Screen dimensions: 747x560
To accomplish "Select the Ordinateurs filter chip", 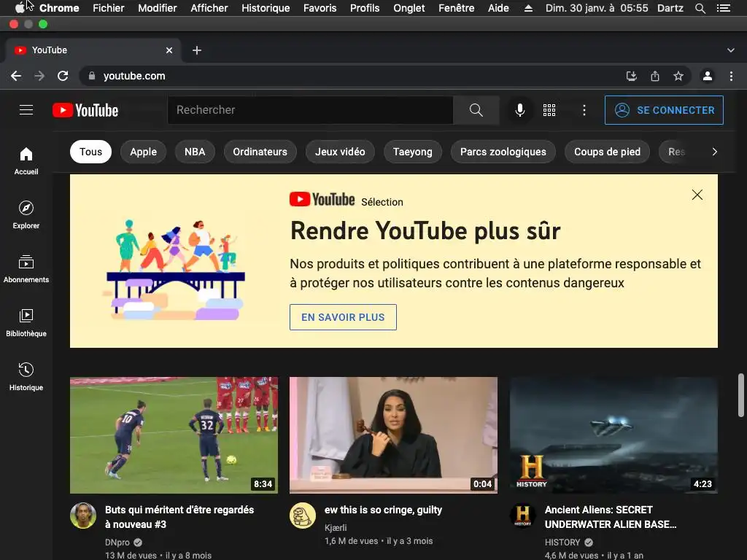I will point(260,152).
